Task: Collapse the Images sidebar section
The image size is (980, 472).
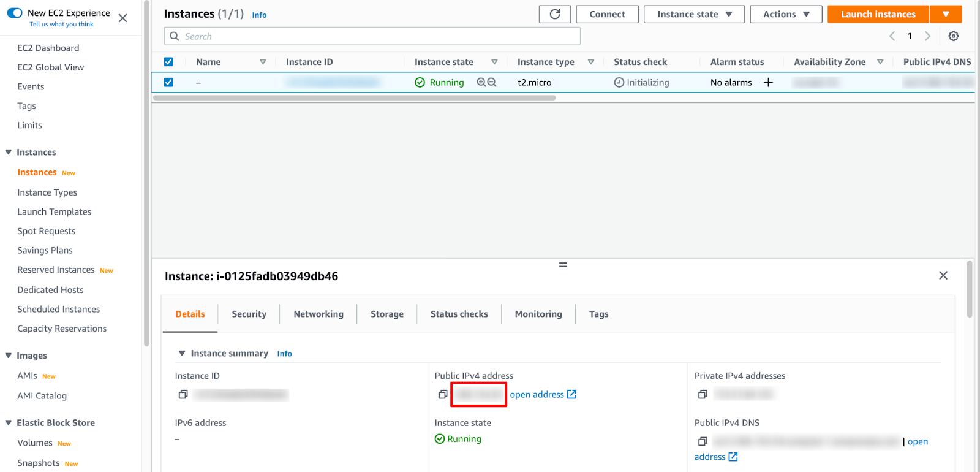Action: [9, 356]
